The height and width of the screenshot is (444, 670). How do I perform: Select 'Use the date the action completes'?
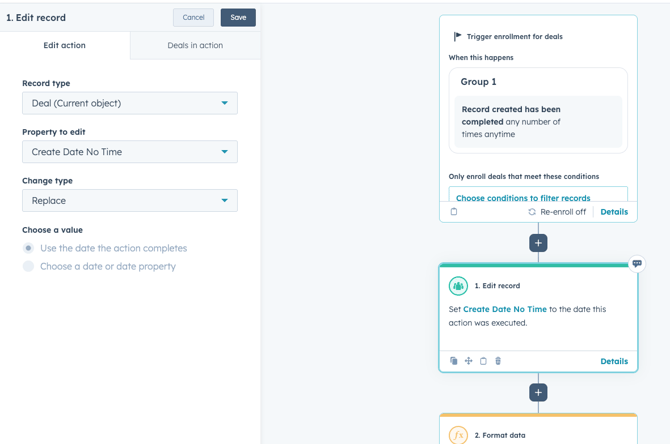[29, 248]
